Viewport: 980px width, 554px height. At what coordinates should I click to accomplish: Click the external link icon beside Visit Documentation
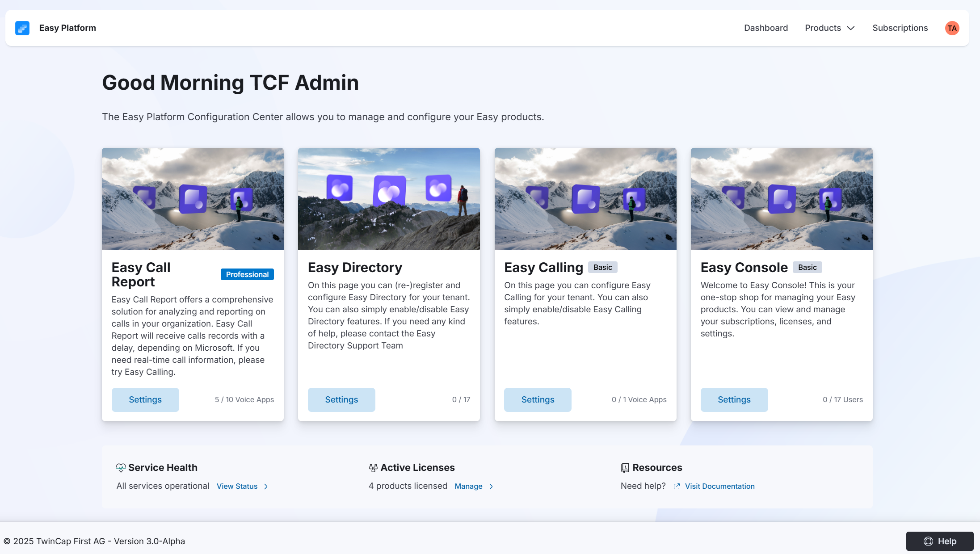tap(677, 487)
